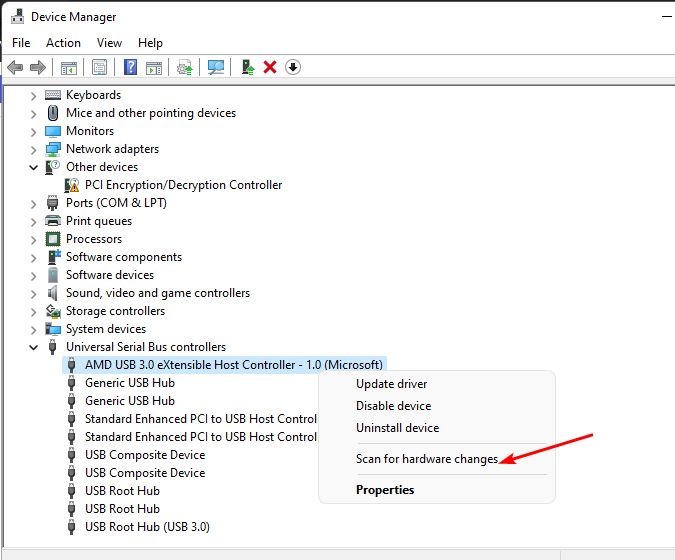The image size is (675, 560).
Task: Expand the Monitors category
Action: (34, 132)
